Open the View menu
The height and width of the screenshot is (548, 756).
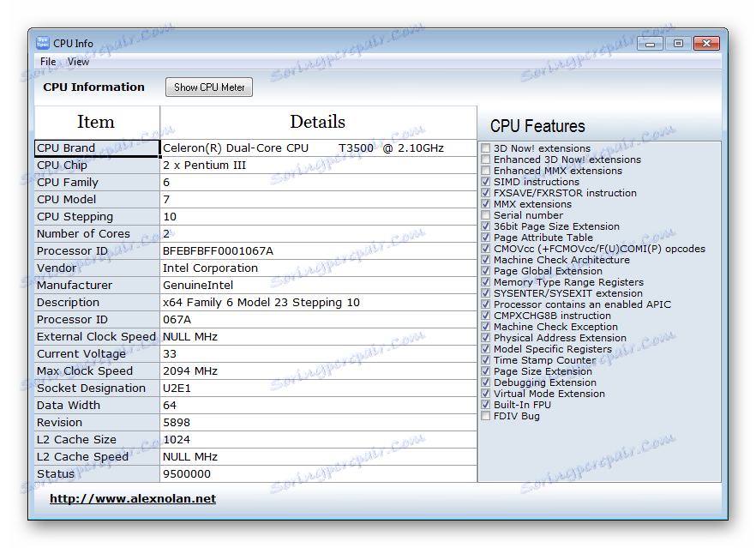pos(78,61)
